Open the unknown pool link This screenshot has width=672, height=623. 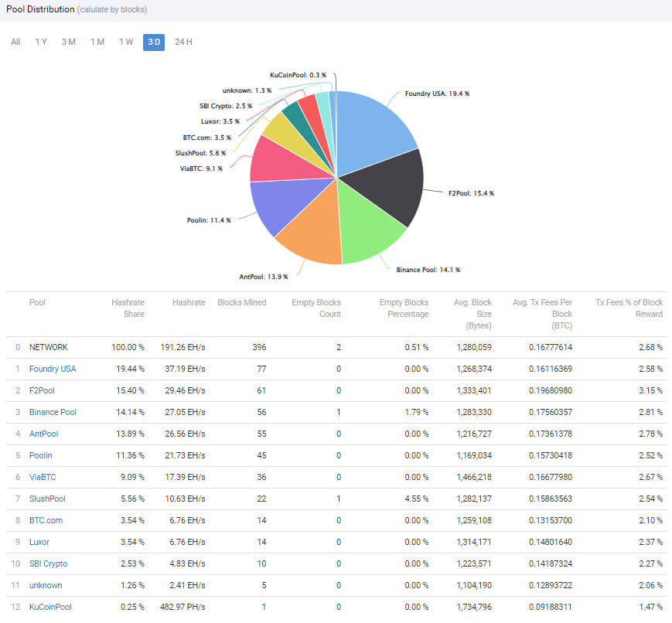tap(46, 585)
